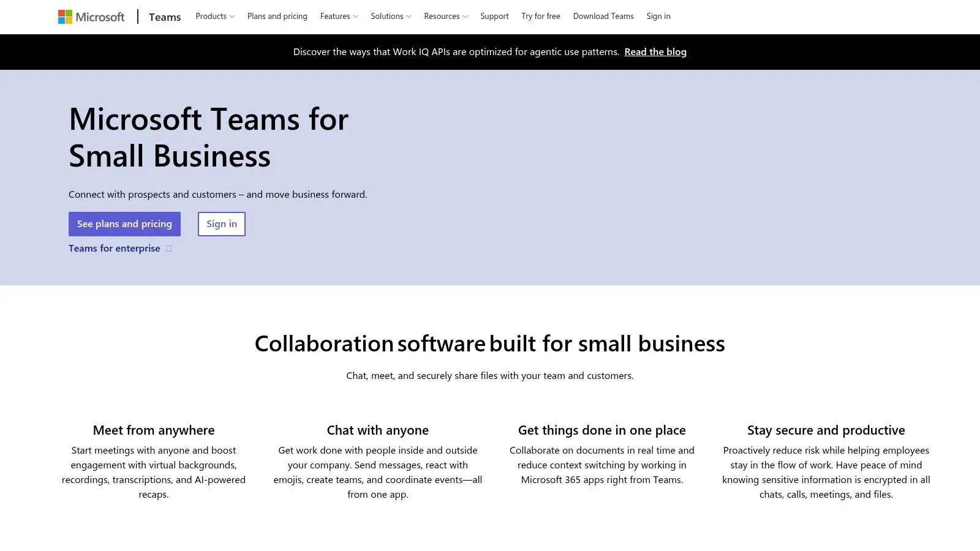
Task: Click the Collaboration software built for small business heading
Action: 490,344
